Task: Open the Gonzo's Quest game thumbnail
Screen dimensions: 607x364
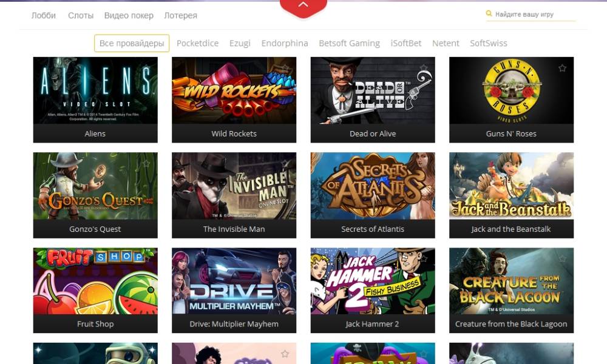Action: tap(95, 186)
